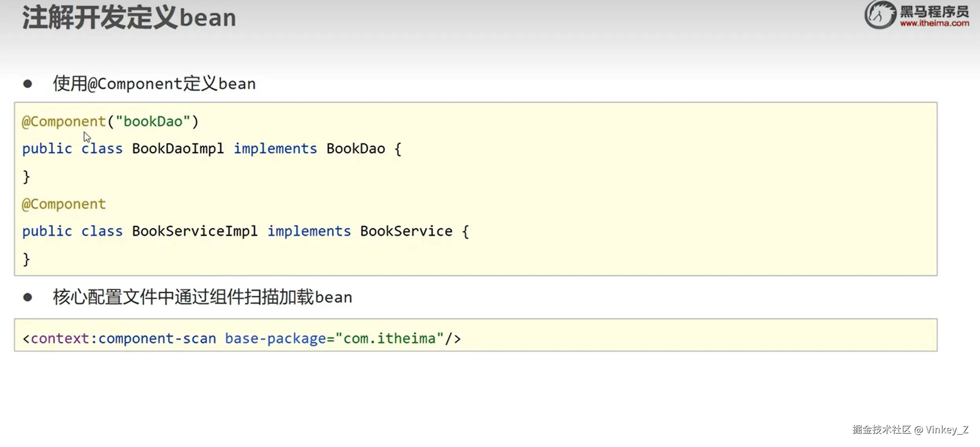The image size is (980, 447).
Task: Click the 使用@Component定义bean heading text
Action: pyautogui.click(x=154, y=84)
